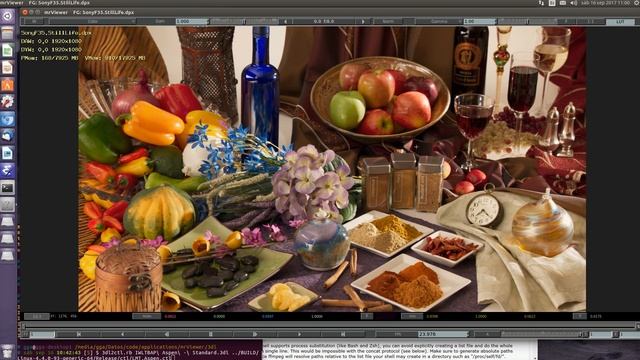Click the FPS field showing 23.976
This screenshot has height=360, width=640.
(442, 334)
